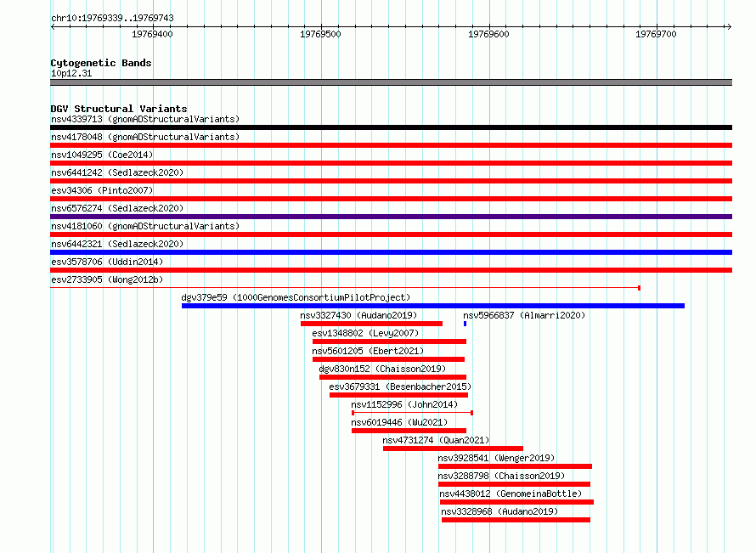Click the Cytogenetic Bands track title

(x=101, y=63)
